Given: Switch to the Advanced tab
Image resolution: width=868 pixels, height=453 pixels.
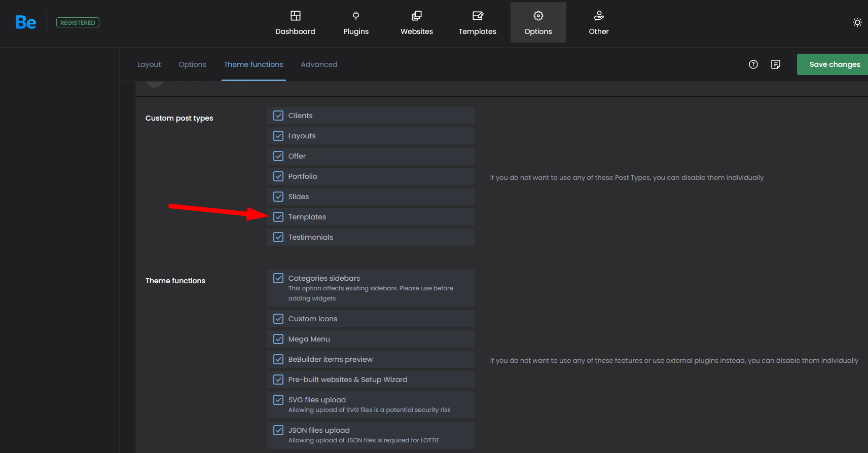Looking at the screenshot, I should click(x=319, y=64).
